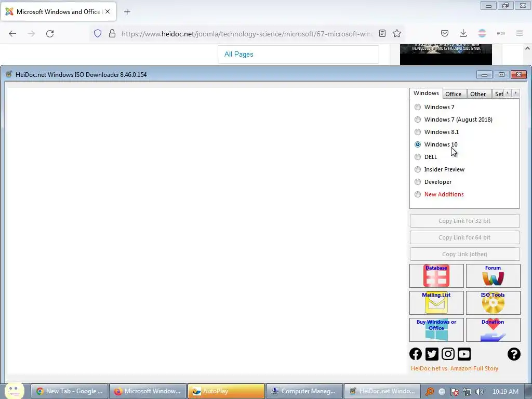Switch to Computer Management taskbar window
The width and height of the screenshot is (532, 399).
point(304,391)
